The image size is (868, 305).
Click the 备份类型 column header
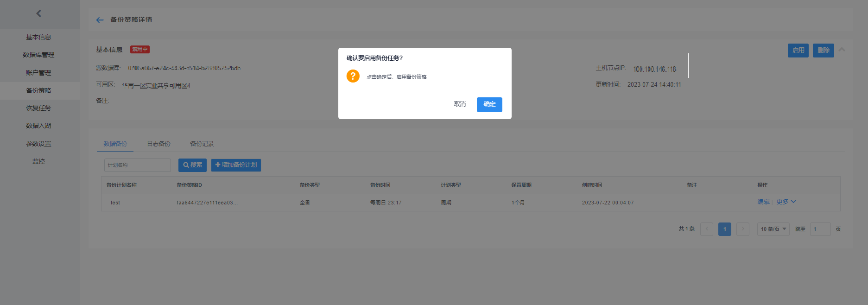coord(310,185)
